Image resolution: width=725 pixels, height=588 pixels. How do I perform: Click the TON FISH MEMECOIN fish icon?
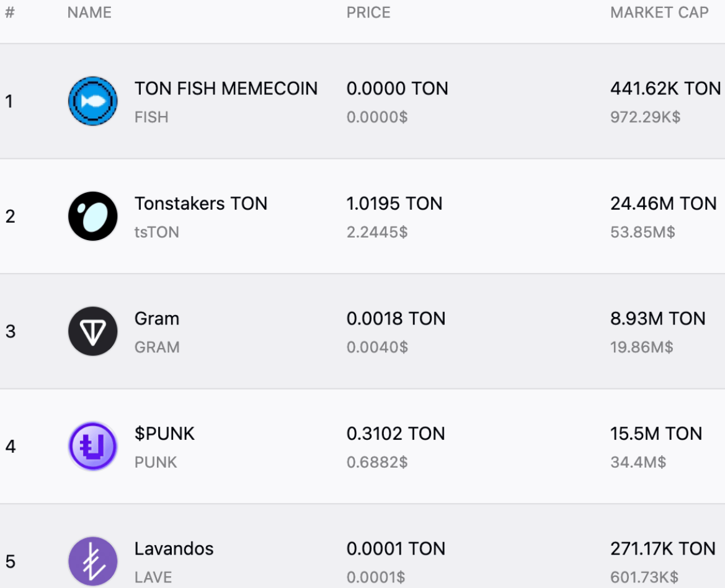click(92, 101)
